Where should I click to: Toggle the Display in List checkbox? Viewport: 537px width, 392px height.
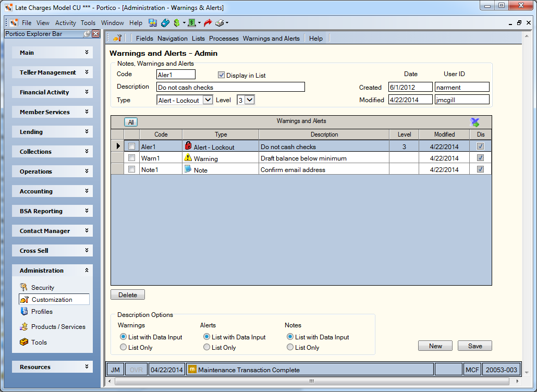tap(221, 75)
